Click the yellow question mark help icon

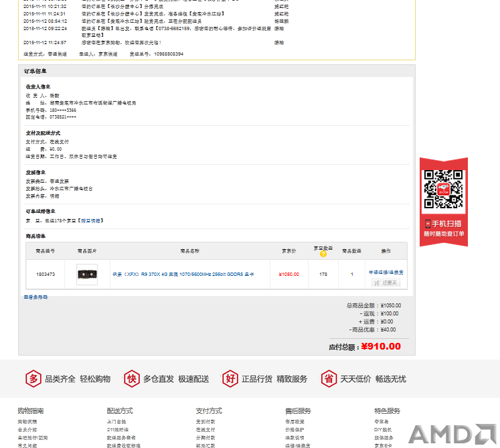323,254
